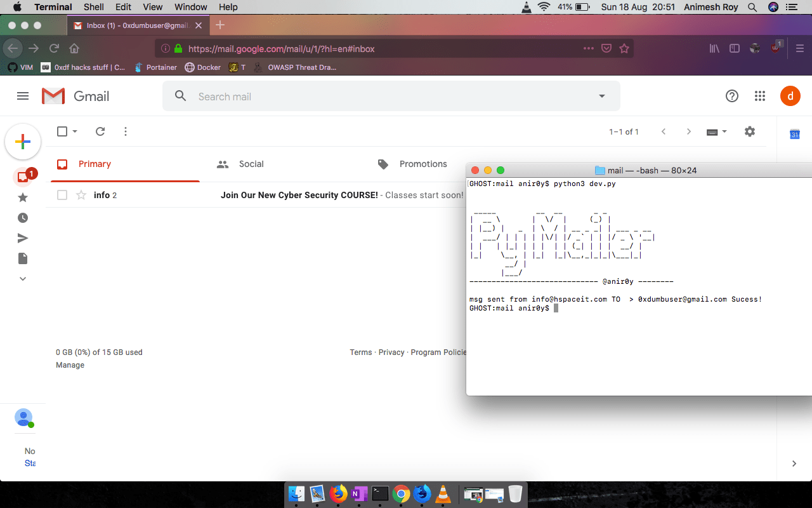Screen dimensions: 812x508
Task: Check the select-all checkbox in the toolbar
Action: 62,131
